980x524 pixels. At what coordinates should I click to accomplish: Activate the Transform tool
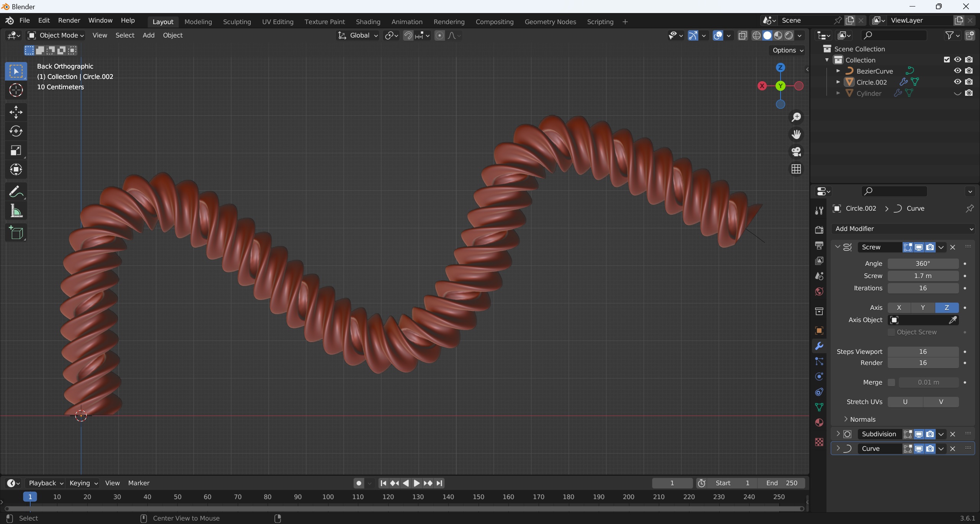[x=16, y=169]
